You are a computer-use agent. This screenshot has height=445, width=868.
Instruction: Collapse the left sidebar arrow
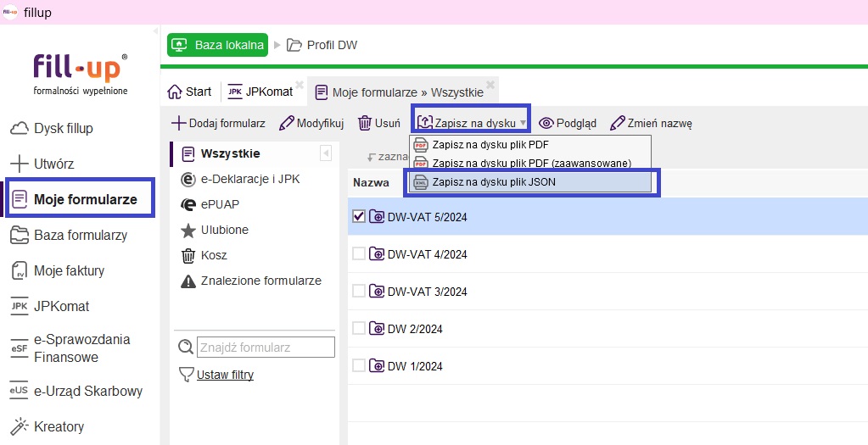click(155, 31)
